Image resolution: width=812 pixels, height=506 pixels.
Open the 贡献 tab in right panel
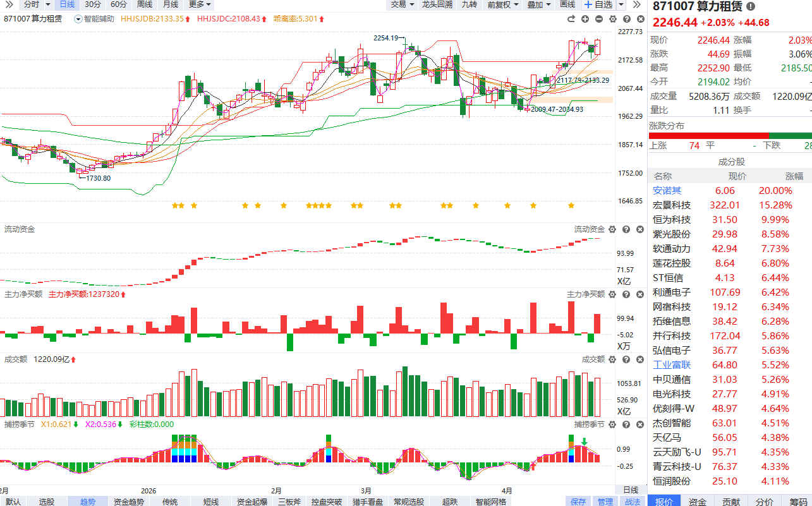[731, 502]
